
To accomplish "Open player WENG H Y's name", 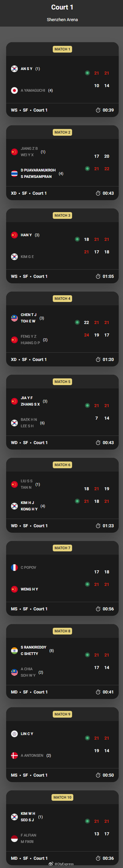I will pyautogui.click(x=29, y=589).
